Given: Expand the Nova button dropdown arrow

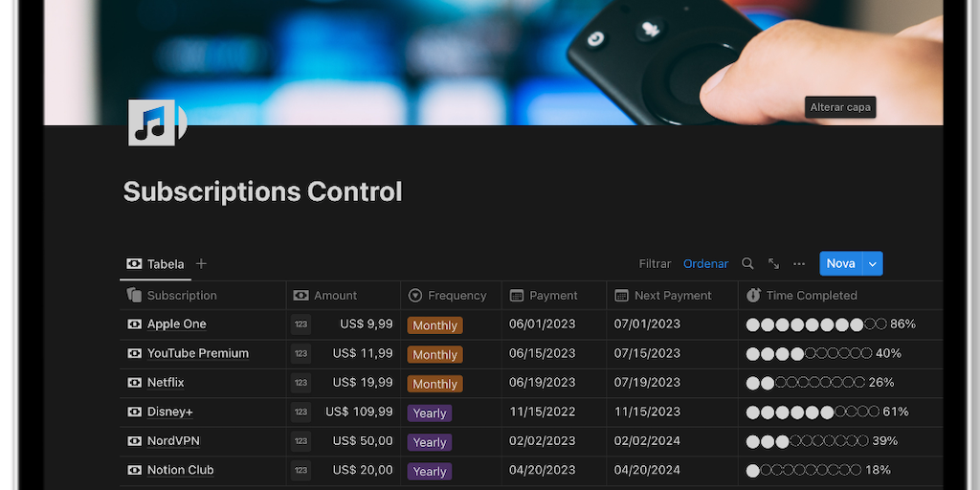Looking at the screenshot, I should coord(872,264).
